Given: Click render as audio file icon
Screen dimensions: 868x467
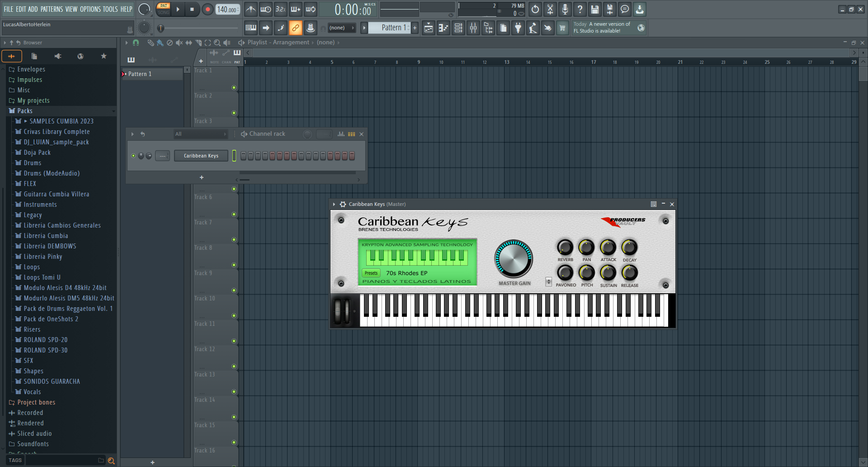Looking at the screenshot, I should coord(610,9).
